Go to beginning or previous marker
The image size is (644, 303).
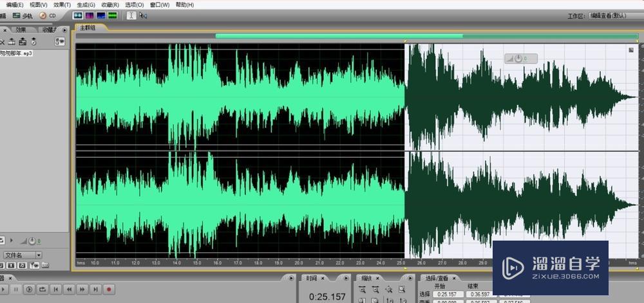[x=56, y=289]
